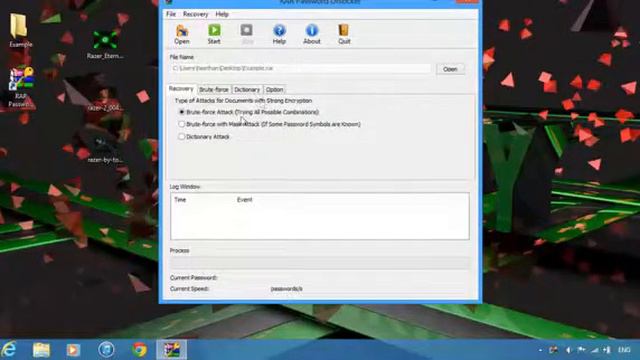This screenshot has height=360, width=640.
Task: Select the Razer_Etern... desktop icon
Action: (x=105, y=45)
